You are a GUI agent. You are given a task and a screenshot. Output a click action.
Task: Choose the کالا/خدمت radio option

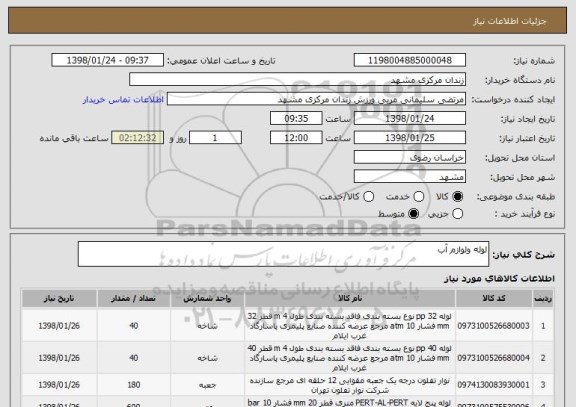coord(368,197)
